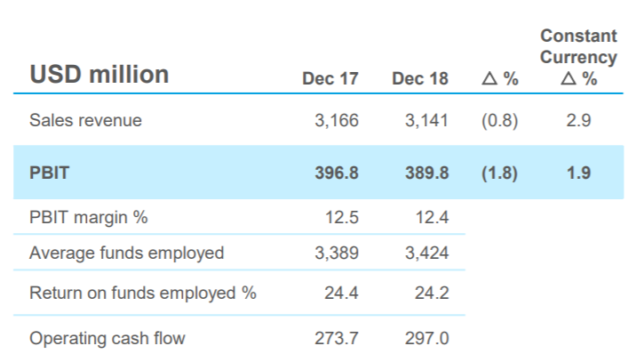
Task: Click the Constant Currency delta triangle symbol
Action: 568,78
